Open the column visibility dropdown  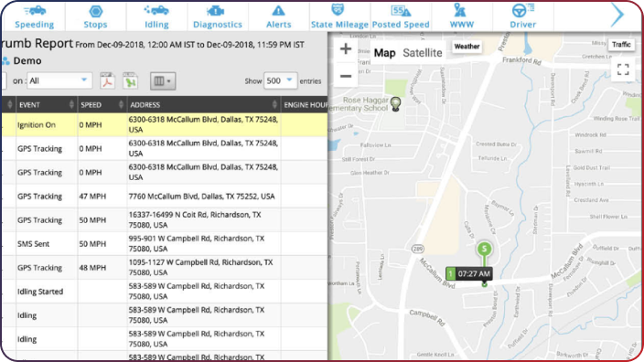[163, 80]
